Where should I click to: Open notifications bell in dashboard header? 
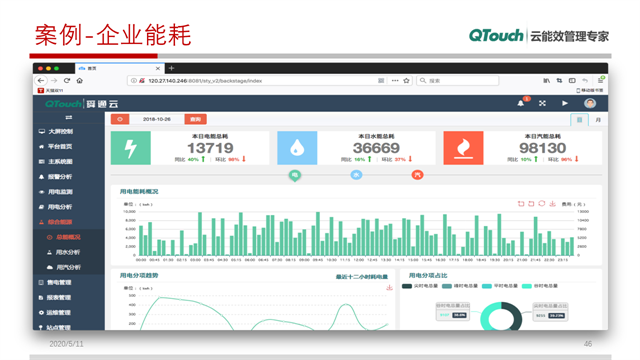point(521,103)
